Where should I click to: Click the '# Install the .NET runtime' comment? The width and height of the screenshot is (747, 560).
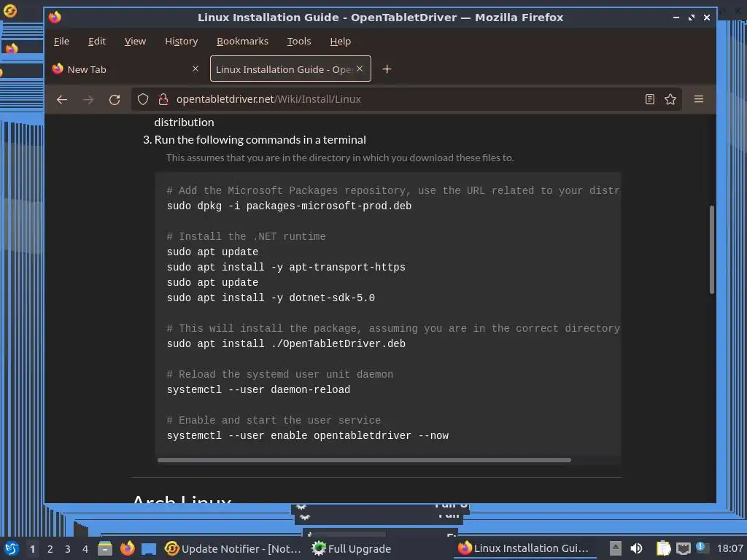tap(247, 237)
